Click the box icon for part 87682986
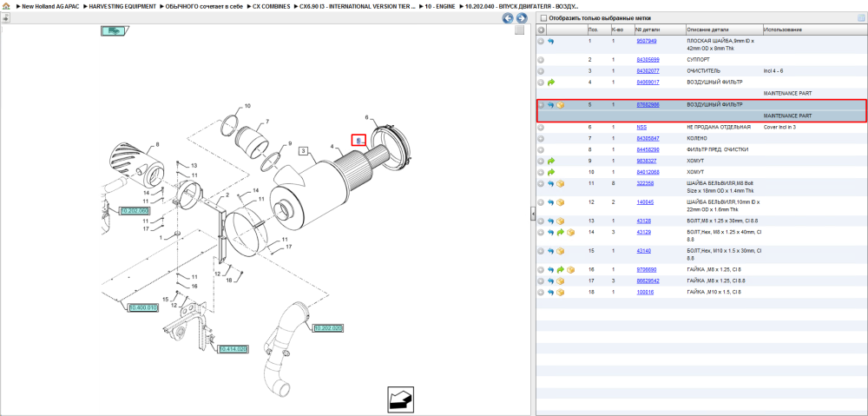This screenshot has height=416, width=868. tap(560, 105)
